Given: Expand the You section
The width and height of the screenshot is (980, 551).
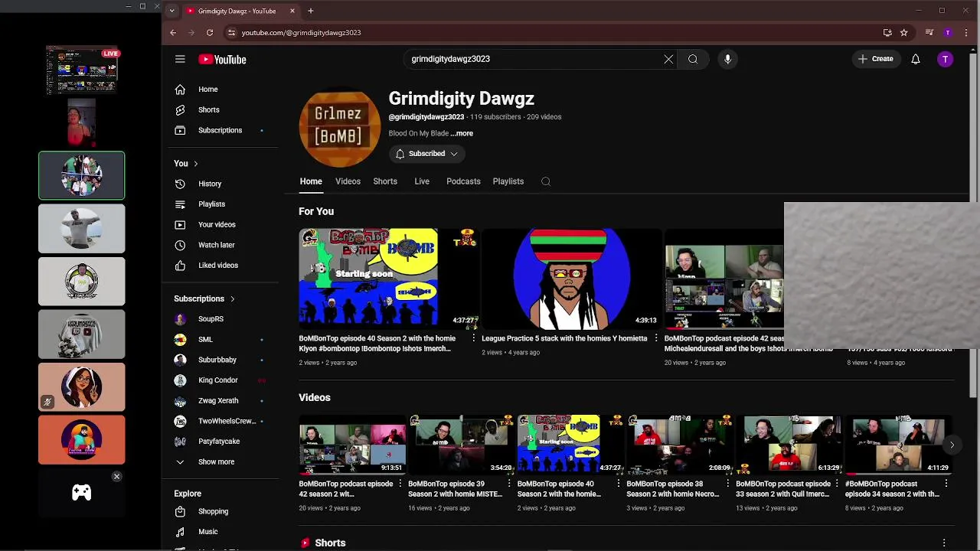Looking at the screenshot, I should pos(186,163).
